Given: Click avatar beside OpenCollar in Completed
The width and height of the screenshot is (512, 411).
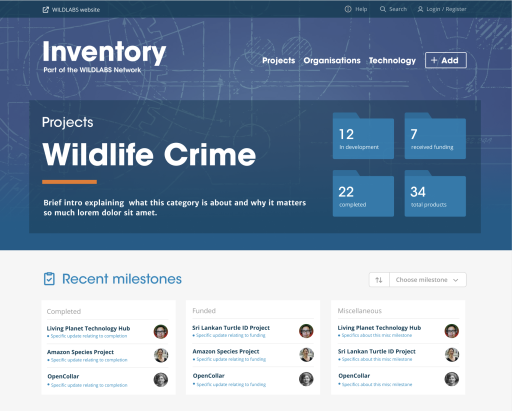Looking at the screenshot, I should coord(161,380).
